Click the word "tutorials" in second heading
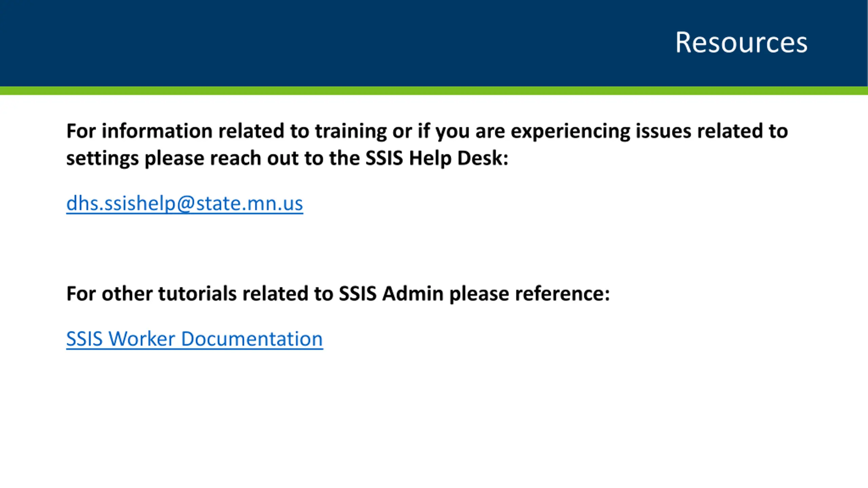 coord(197,293)
